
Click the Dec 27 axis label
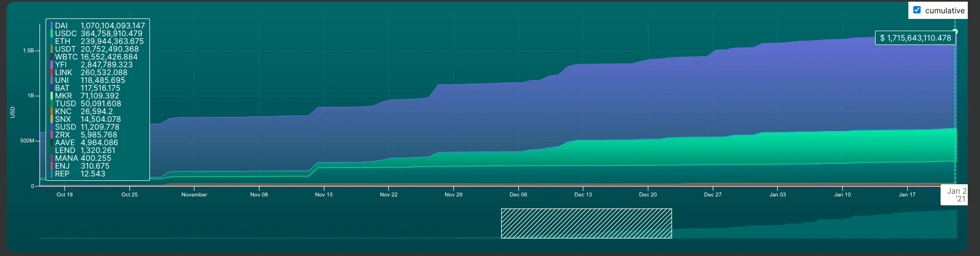click(713, 195)
